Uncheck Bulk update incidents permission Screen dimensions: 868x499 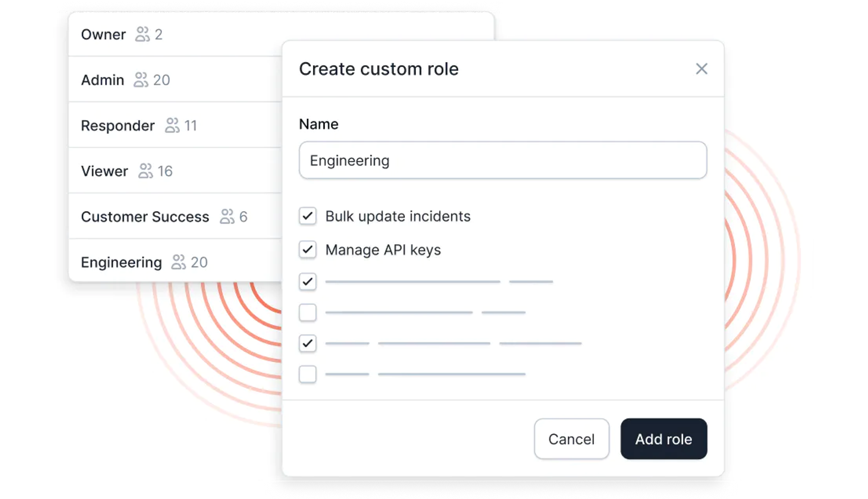click(307, 216)
